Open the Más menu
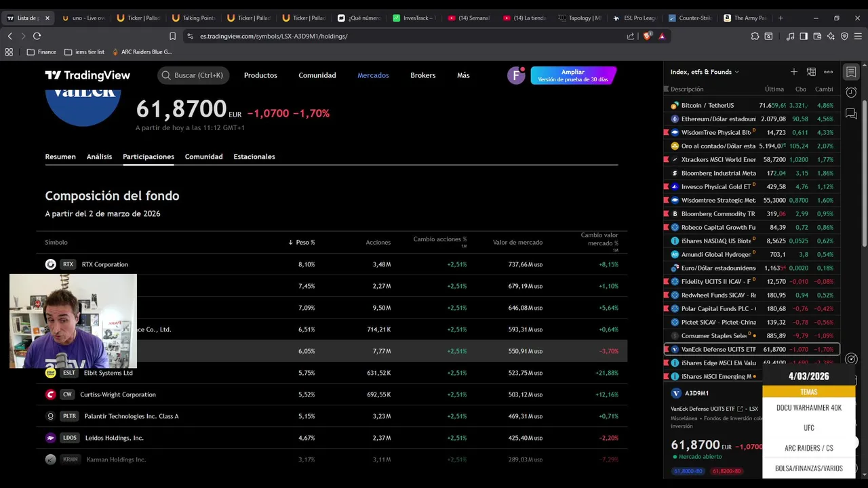 point(463,75)
